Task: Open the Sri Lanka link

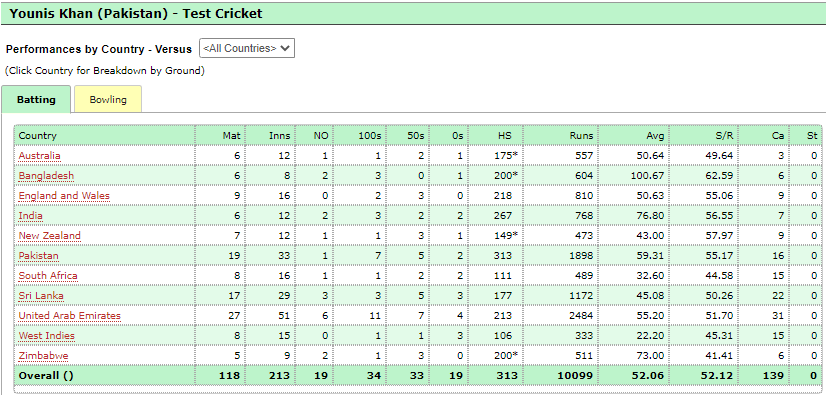Action: 41,296
